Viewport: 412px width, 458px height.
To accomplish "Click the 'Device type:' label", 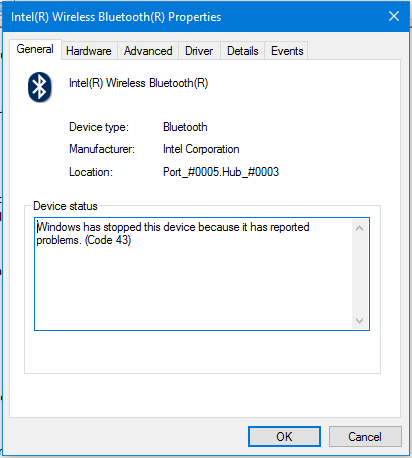I will click(x=99, y=127).
